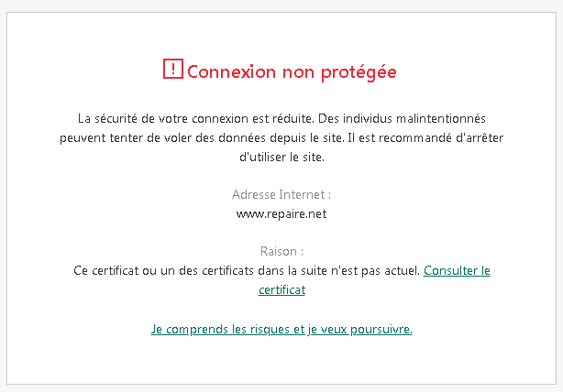Open the 'Consulter le certificat' link

(x=457, y=271)
